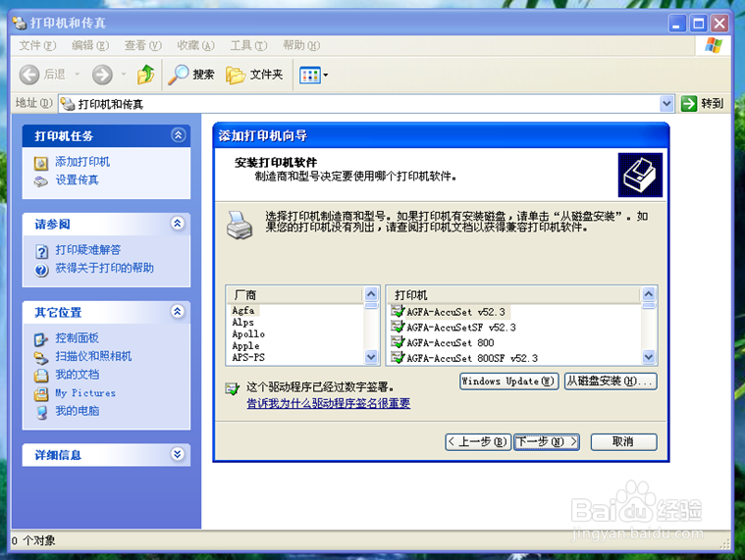Click the digitally signed driver icon
The height and width of the screenshot is (560, 745).
(233, 388)
